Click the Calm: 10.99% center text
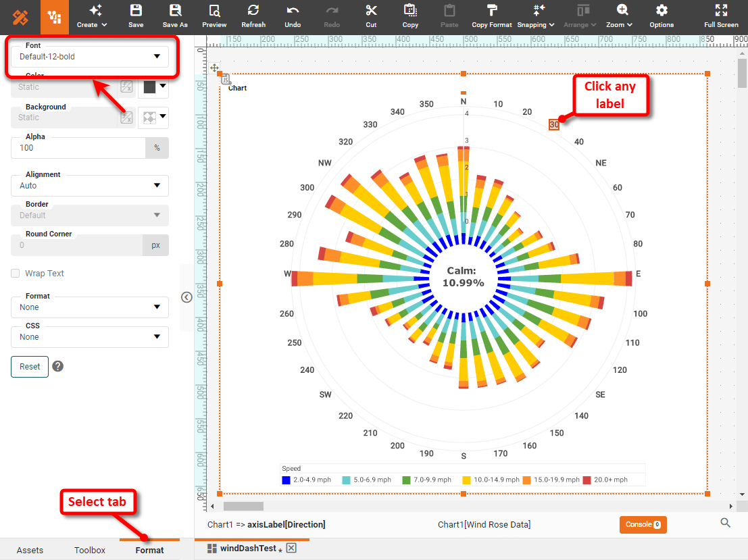 463,277
